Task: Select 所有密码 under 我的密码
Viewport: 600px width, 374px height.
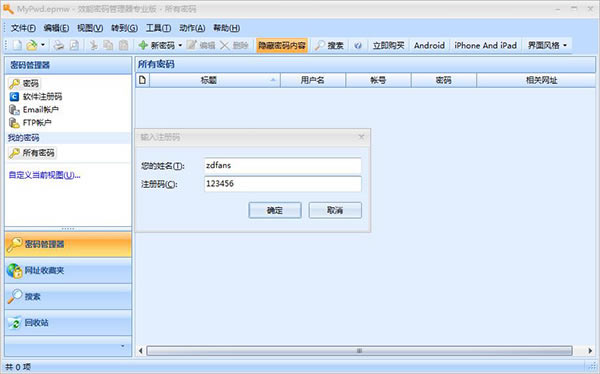Action: [x=32, y=153]
